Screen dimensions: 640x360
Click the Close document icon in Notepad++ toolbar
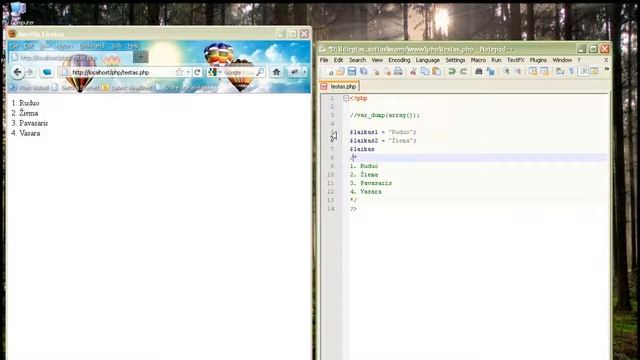[376, 72]
